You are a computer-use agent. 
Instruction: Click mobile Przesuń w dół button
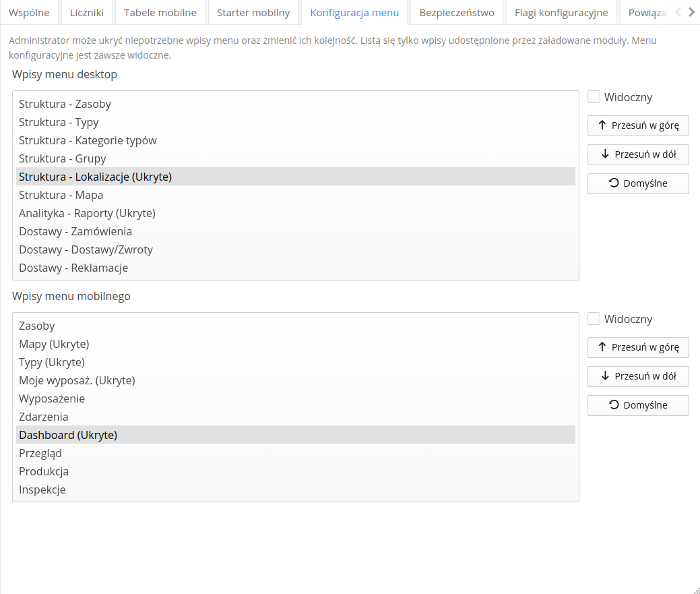point(638,376)
